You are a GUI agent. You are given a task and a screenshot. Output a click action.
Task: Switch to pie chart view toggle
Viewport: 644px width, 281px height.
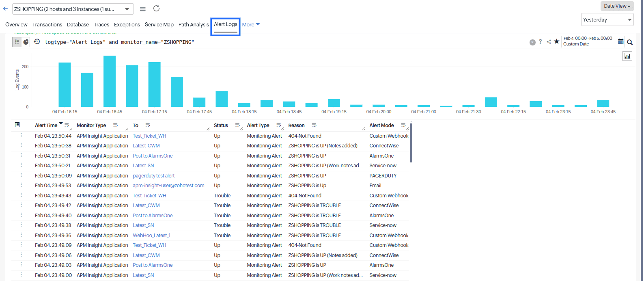tap(26, 42)
